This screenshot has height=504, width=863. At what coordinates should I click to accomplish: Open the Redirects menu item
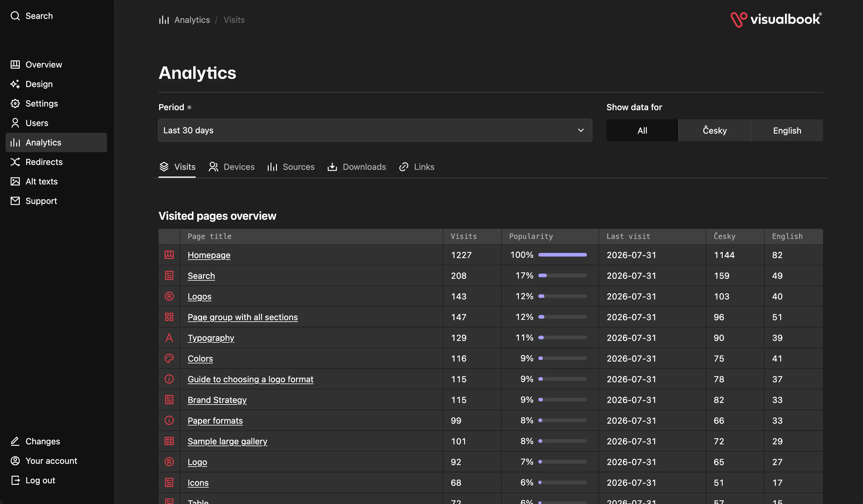(56, 162)
